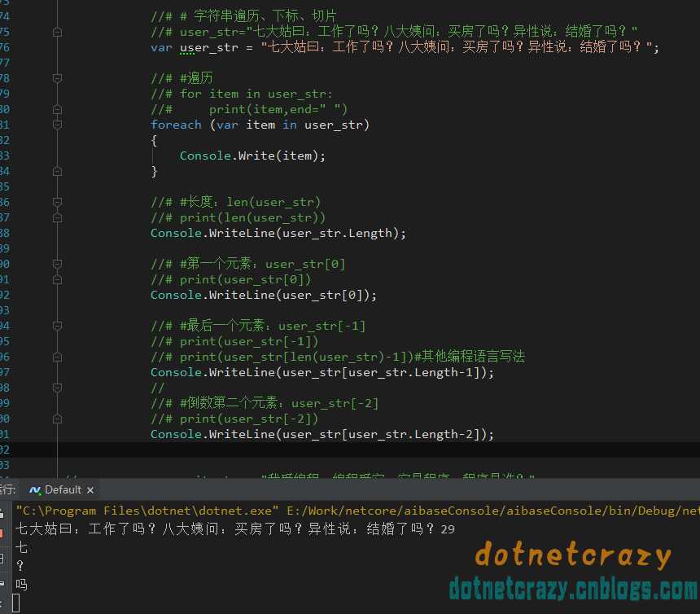Image resolution: width=700 pixels, height=614 pixels.
Task: Collapse comment block at '//# #长度' line
Action: click(57, 202)
